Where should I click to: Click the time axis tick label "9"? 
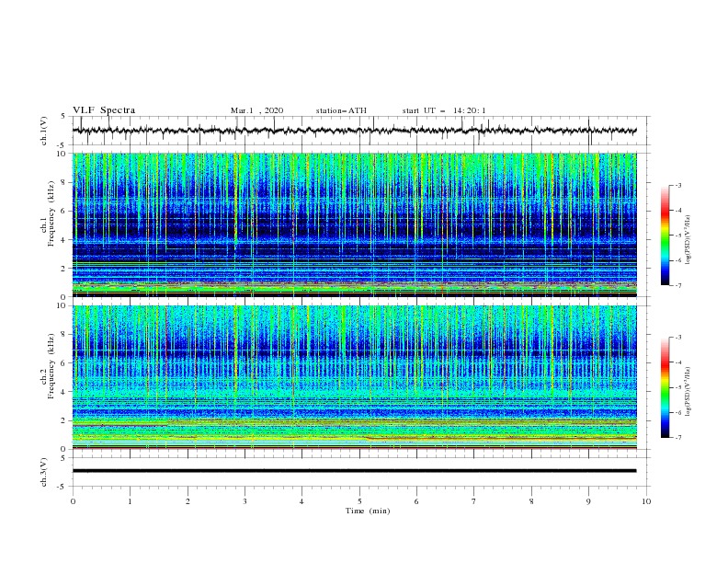(x=588, y=501)
